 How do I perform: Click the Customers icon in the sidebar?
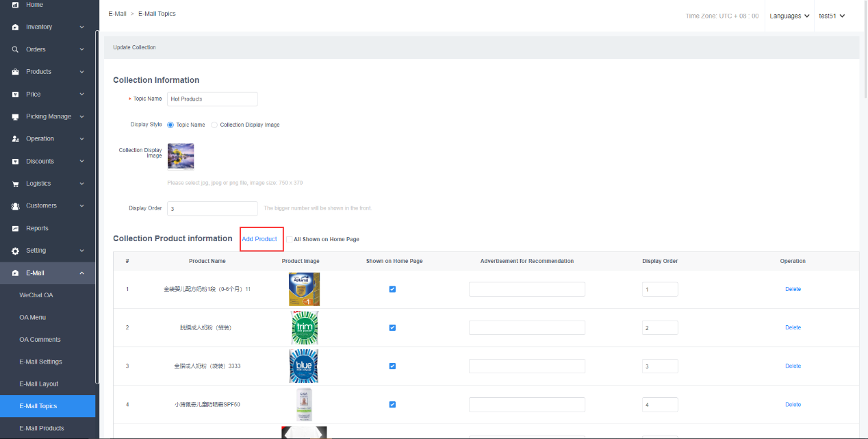pos(15,206)
